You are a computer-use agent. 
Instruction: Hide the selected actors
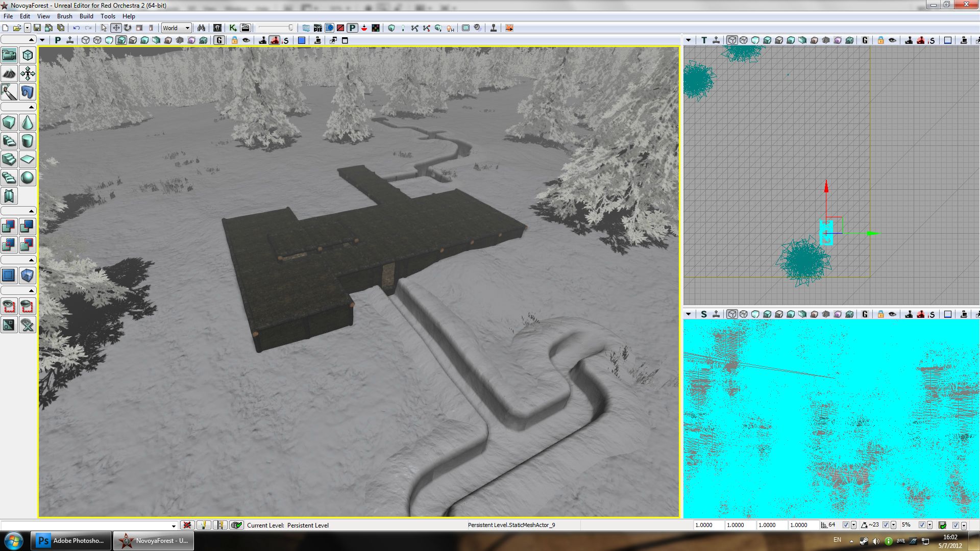coord(28,306)
